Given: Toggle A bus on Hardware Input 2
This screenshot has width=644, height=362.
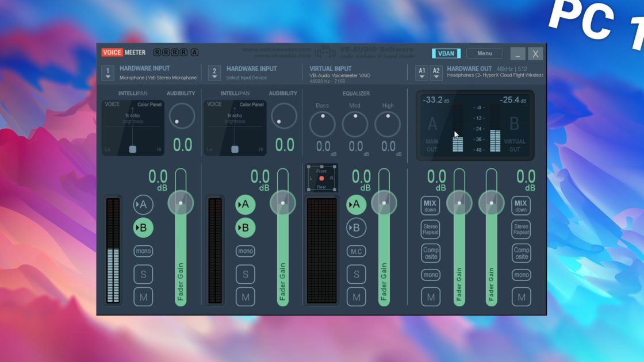Looking at the screenshot, I should point(245,204).
